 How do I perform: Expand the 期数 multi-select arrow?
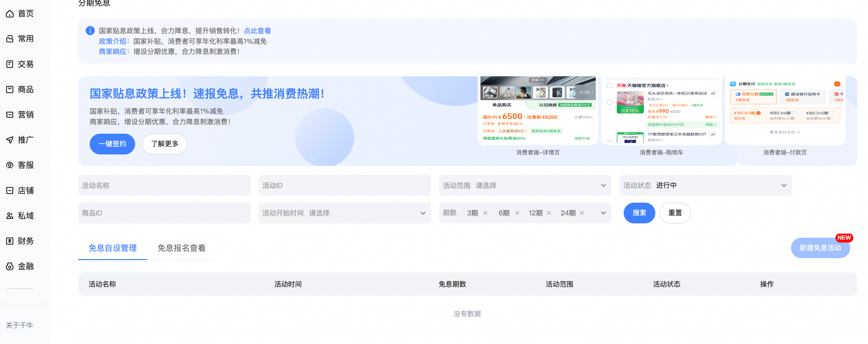603,213
